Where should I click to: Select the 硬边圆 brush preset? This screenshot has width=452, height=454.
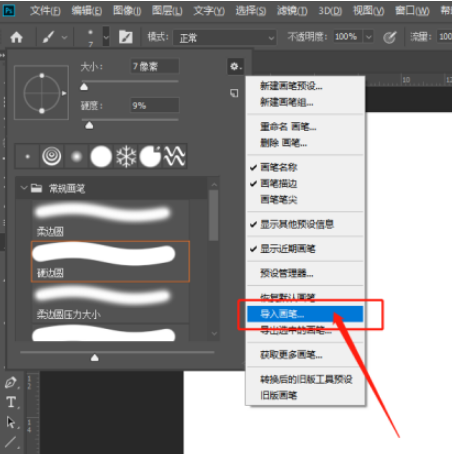[x=110, y=262]
